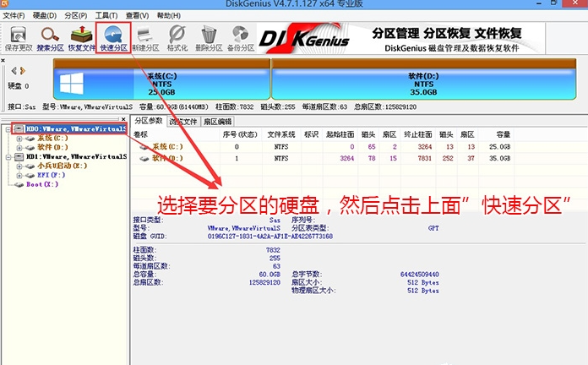Select Boot(X:) in the tree
588x365 pixels.
click(x=42, y=184)
